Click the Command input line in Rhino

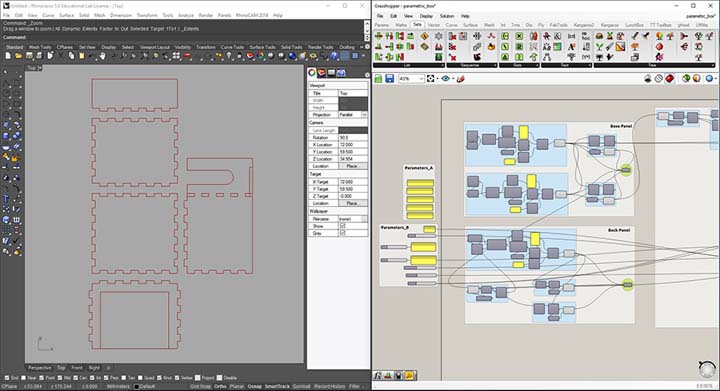coord(184,38)
